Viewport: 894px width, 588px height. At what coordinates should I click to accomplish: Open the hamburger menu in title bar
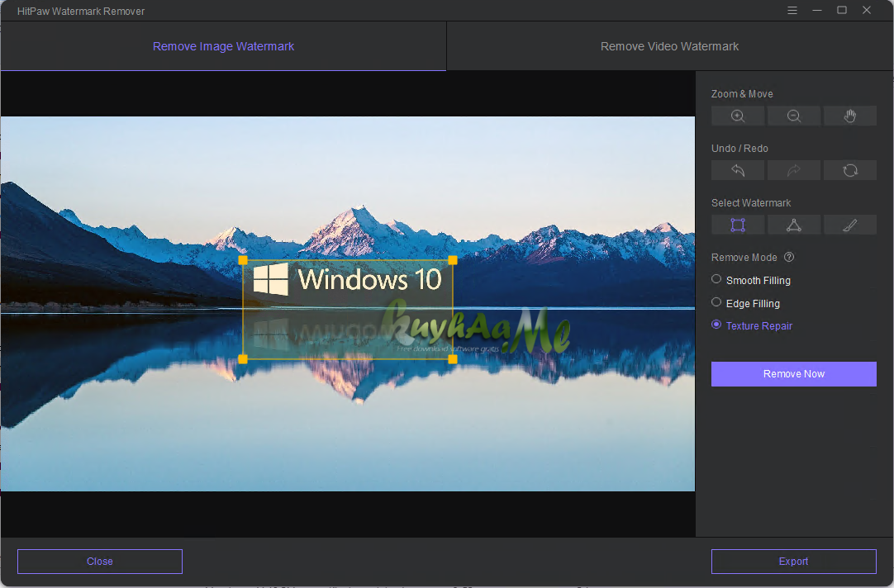pos(792,10)
